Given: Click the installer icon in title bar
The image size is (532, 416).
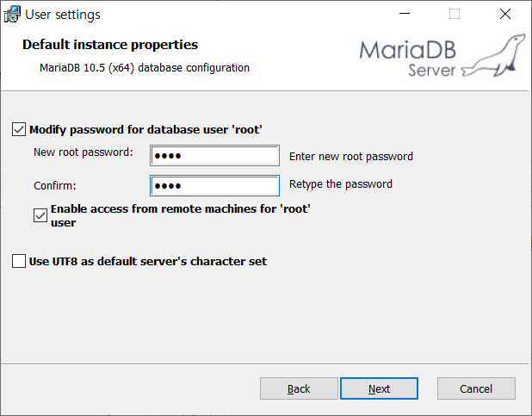Looking at the screenshot, I should (12, 15).
